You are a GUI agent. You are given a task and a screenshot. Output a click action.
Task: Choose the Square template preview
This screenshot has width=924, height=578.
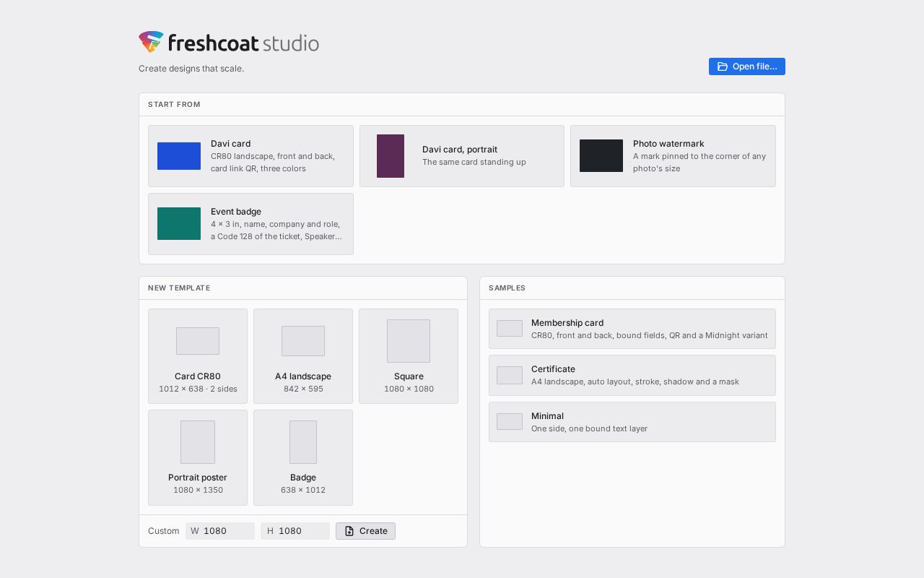409,341
